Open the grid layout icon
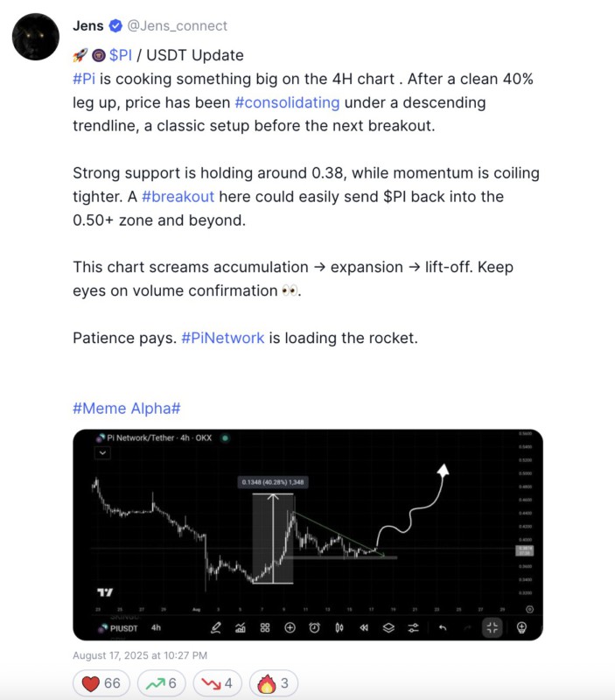The height and width of the screenshot is (700, 615). pyautogui.click(x=266, y=627)
